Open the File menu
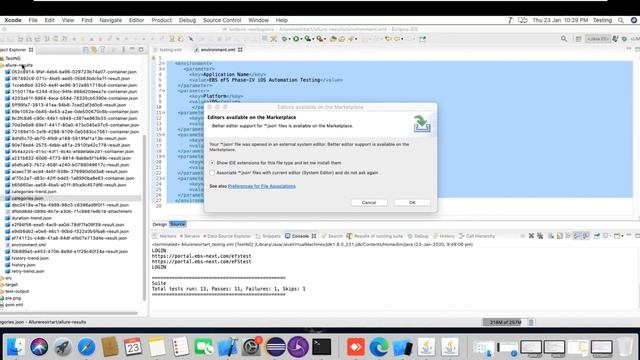 (x=33, y=20)
